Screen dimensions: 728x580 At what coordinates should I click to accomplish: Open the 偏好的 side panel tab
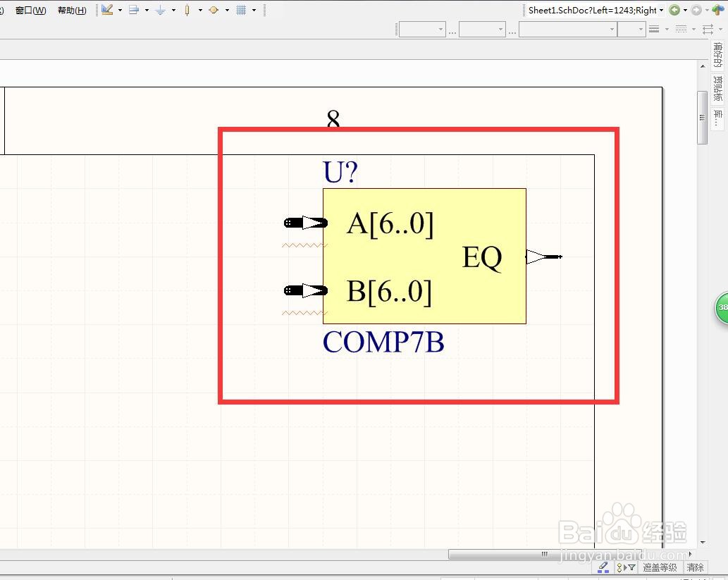click(718, 55)
